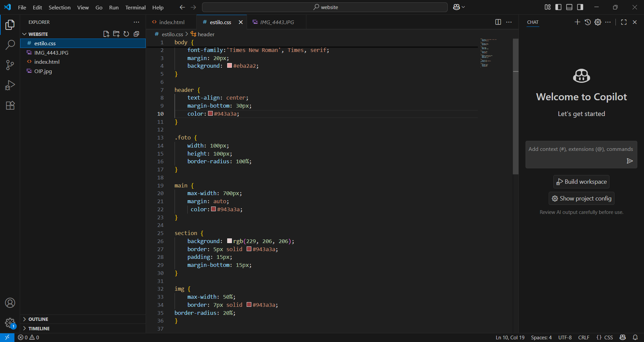
Task: Open the Extensions view
Action: [10, 106]
